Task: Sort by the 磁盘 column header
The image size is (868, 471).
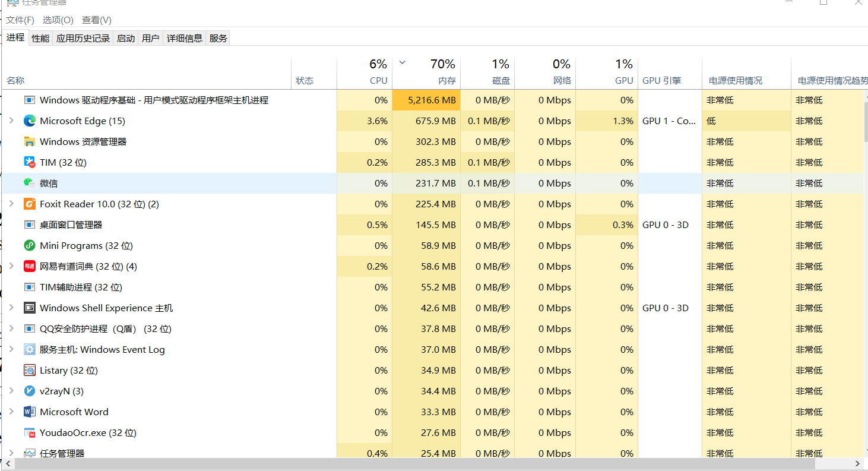Action: click(x=487, y=73)
